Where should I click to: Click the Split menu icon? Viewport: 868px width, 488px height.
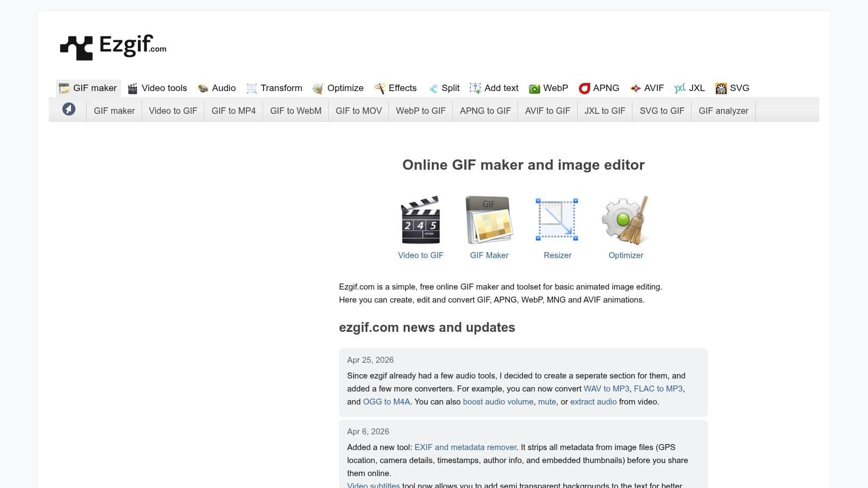click(433, 88)
